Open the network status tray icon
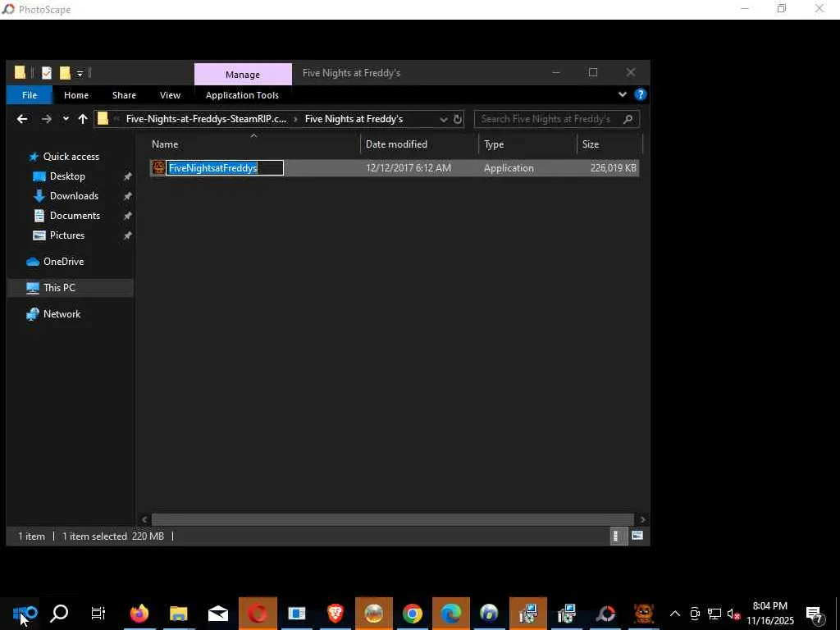The width and height of the screenshot is (840, 630). [x=714, y=614]
